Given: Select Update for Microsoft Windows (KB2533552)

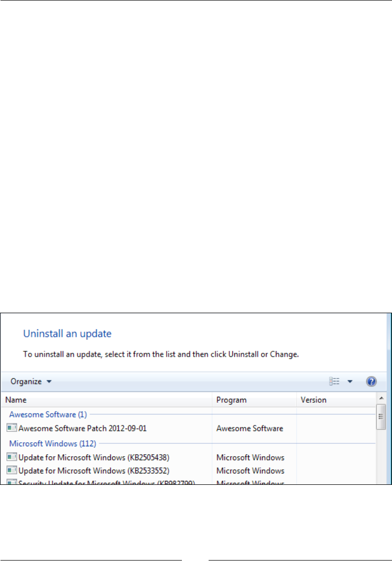Looking at the screenshot, I should [x=93, y=471].
